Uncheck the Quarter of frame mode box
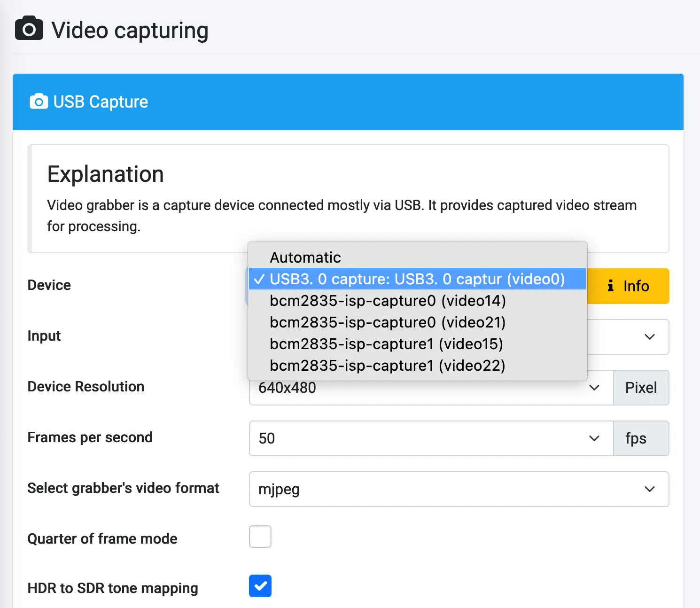Screen dimensions: 700x608 coord(260,537)
